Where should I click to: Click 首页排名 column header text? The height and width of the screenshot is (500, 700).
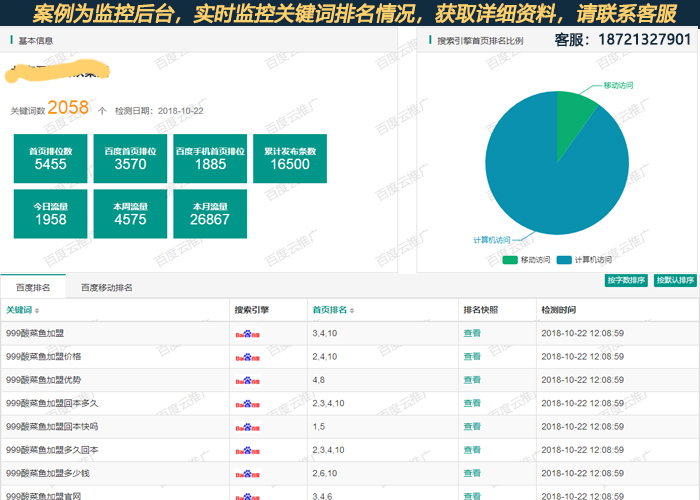pyautogui.click(x=329, y=310)
